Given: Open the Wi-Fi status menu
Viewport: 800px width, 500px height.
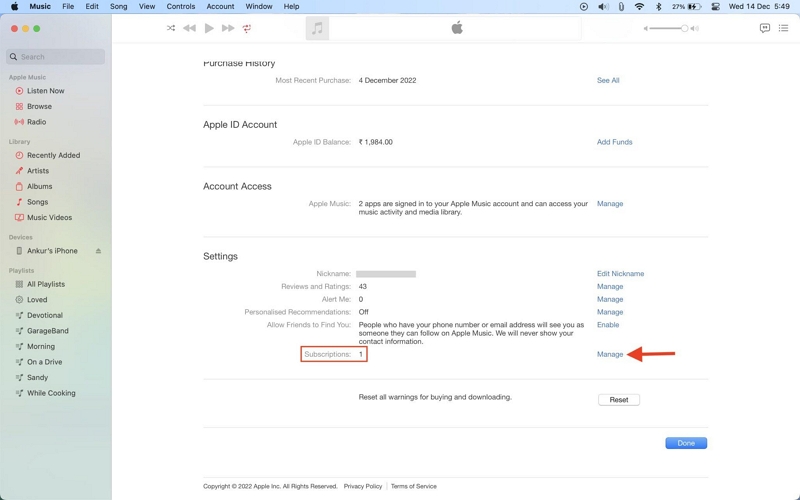Looking at the screenshot, I should [x=639, y=7].
